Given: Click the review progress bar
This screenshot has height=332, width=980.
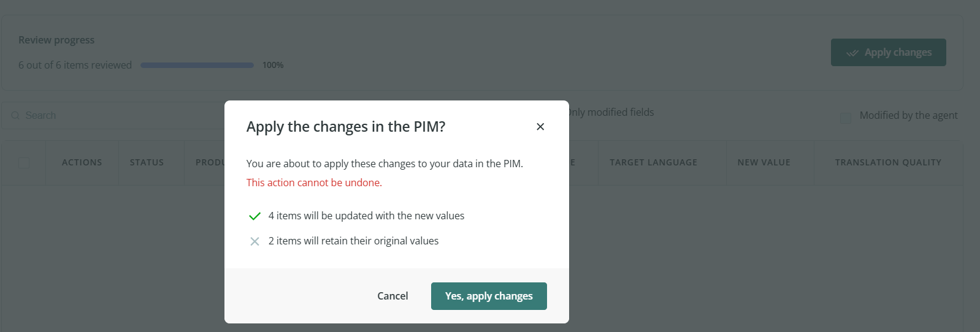Looking at the screenshot, I should click(x=197, y=65).
